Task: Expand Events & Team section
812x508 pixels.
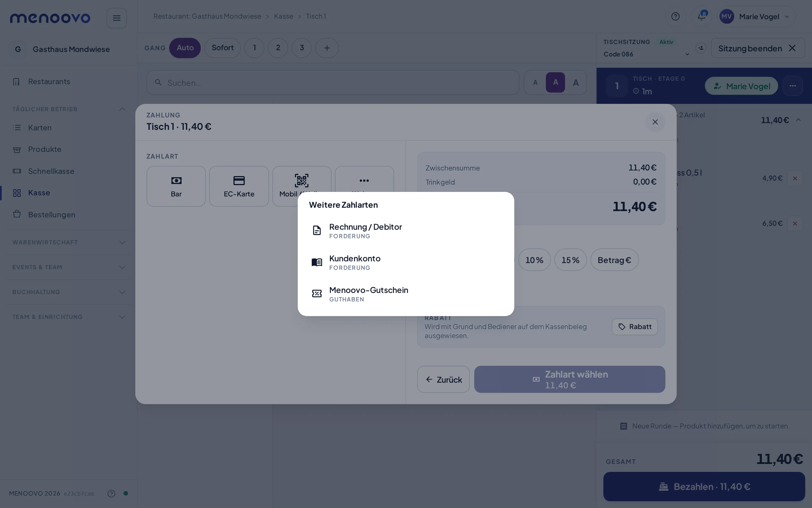Action: 69,267
